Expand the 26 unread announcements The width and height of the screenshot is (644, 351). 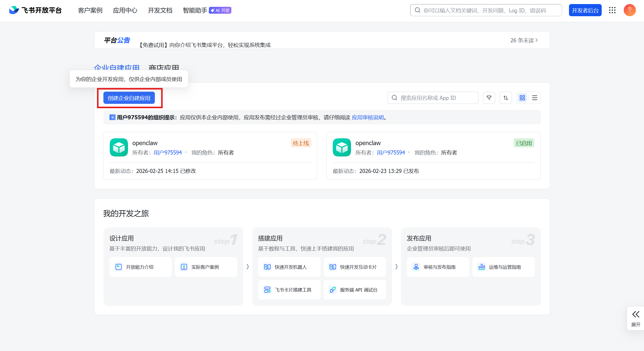point(524,40)
